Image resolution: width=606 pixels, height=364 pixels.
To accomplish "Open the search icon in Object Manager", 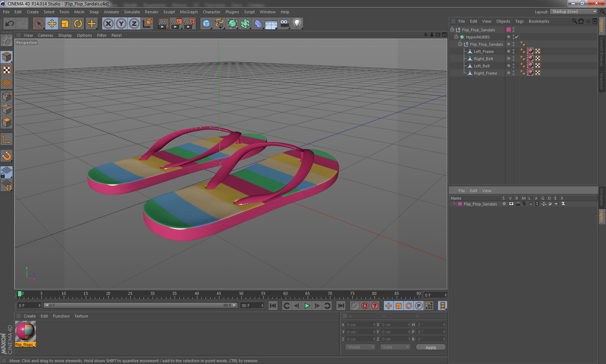I will pyautogui.click(x=575, y=21).
